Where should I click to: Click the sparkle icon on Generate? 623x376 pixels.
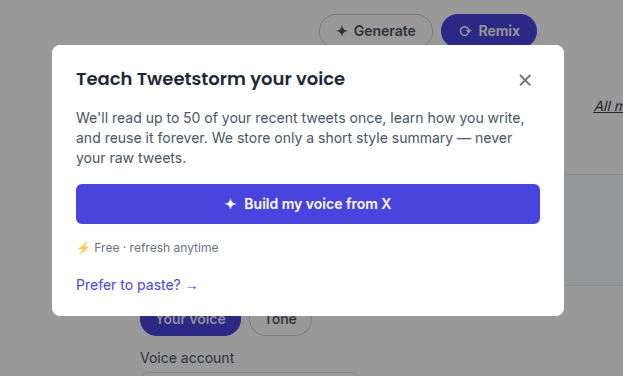point(342,31)
